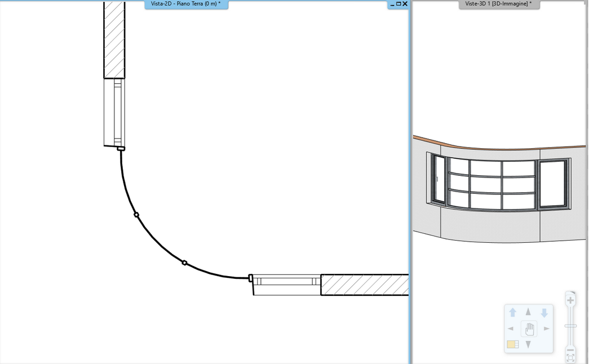Zoom out with the minus button
Image resolution: width=589 pixels, height=364 pixels.
point(570,350)
